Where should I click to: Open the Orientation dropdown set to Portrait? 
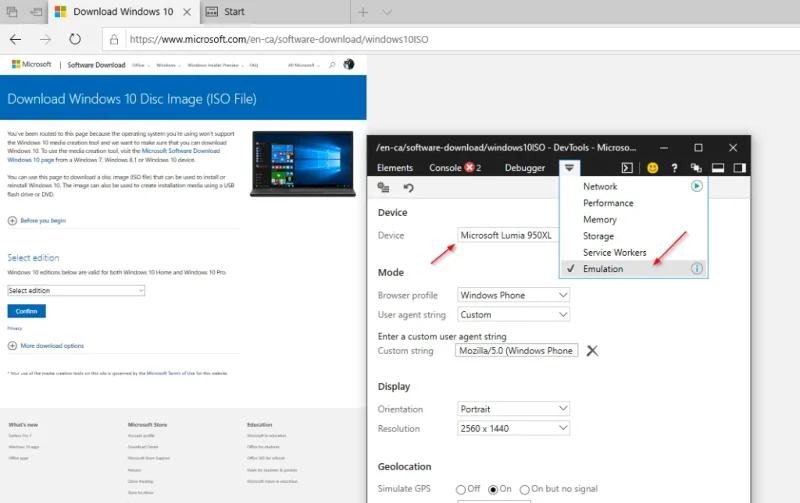pyautogui.click(x=513, y=409)
